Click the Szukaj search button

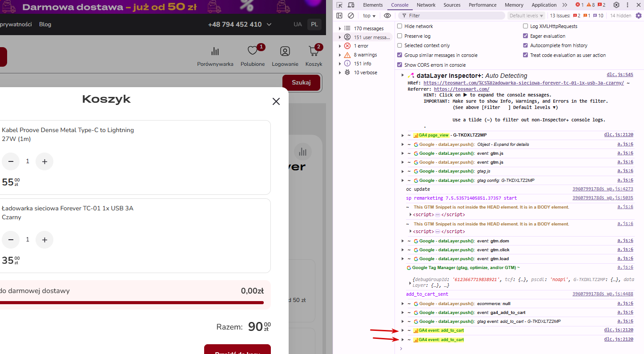point(301,83)
